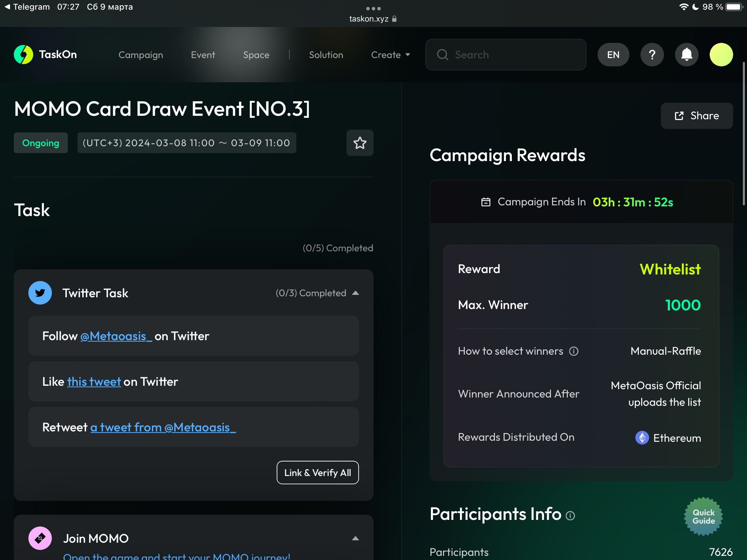747x560 pixels.
Task: Open the notifications bell
Action: point(686,55)
